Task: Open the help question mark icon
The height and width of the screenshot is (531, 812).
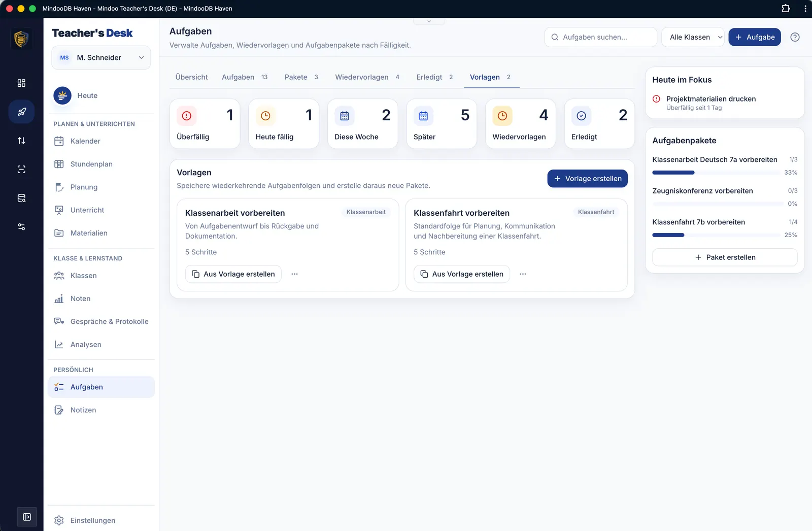Action: click(x=795, y=37)
